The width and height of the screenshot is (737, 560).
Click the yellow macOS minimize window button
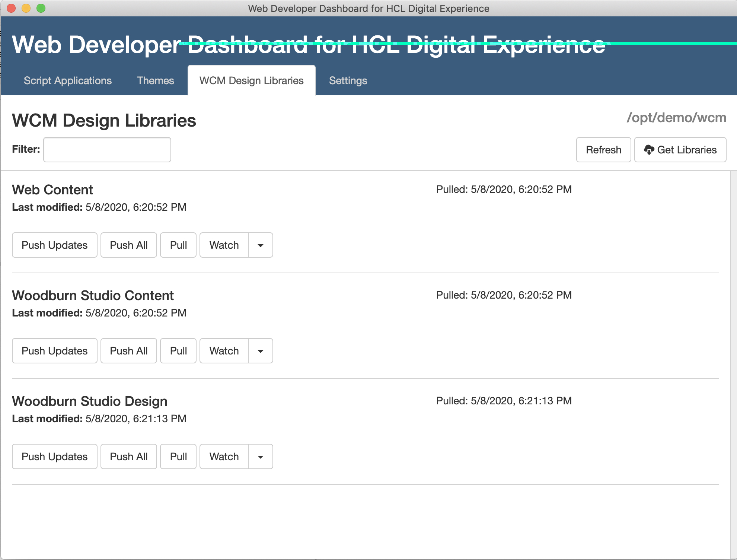(x=26, y=8)
